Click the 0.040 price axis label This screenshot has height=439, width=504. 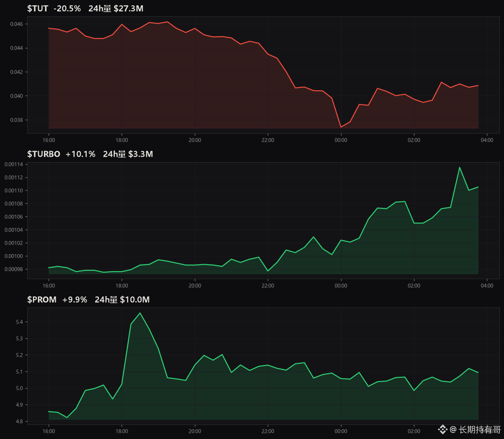point(16,96)
